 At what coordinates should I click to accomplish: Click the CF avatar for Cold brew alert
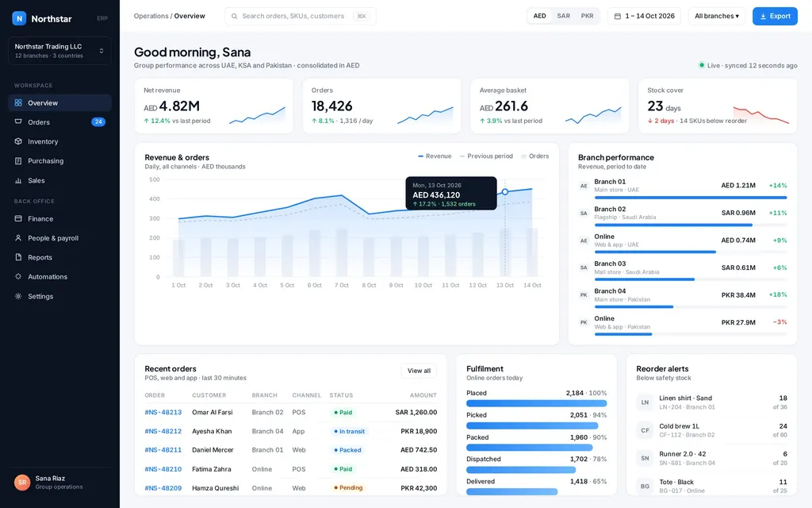(645, 430)
